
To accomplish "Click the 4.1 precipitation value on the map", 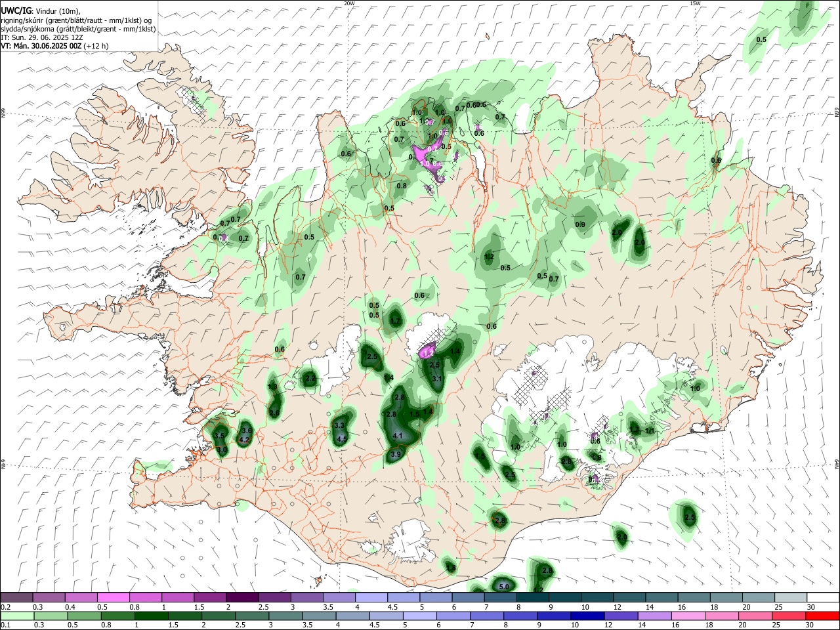I will [397, 436].
